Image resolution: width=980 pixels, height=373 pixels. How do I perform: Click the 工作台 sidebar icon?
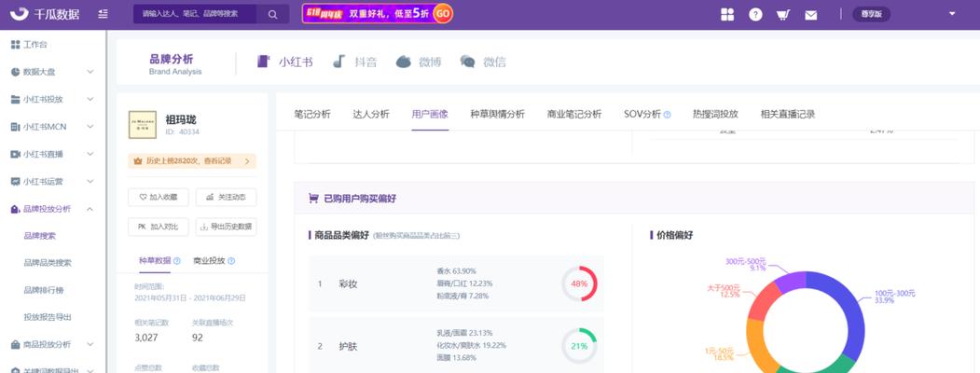16,45
